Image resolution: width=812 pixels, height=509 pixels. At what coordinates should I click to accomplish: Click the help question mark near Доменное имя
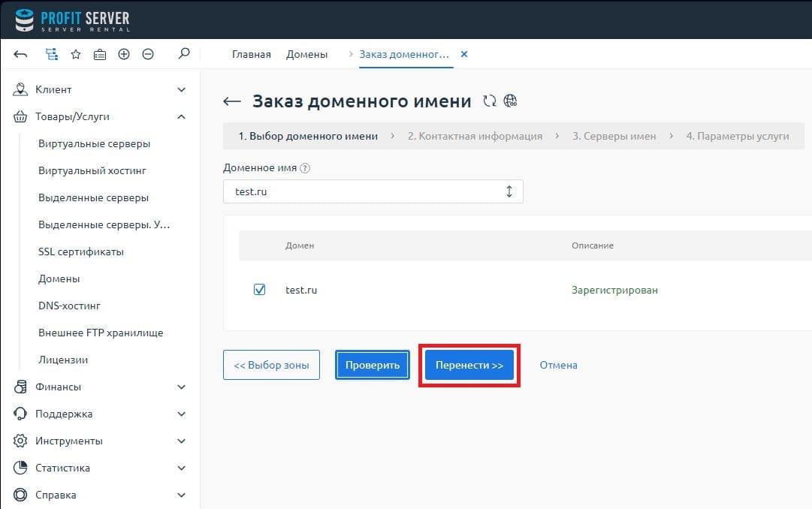point(305,167)
